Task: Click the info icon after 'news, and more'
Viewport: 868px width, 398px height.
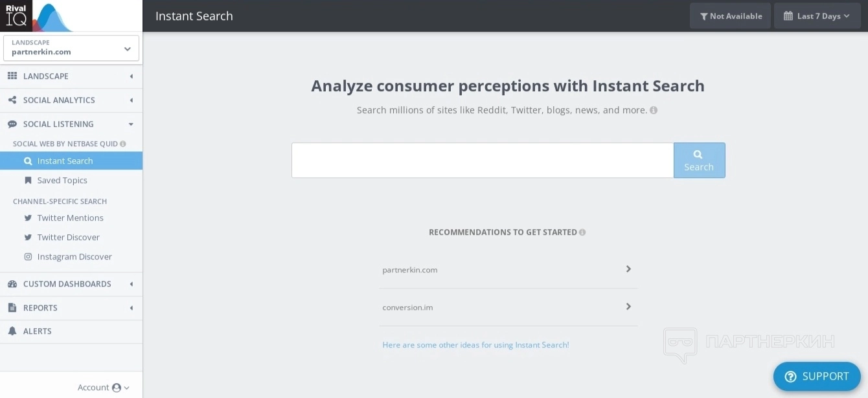Action: [654, 110]
